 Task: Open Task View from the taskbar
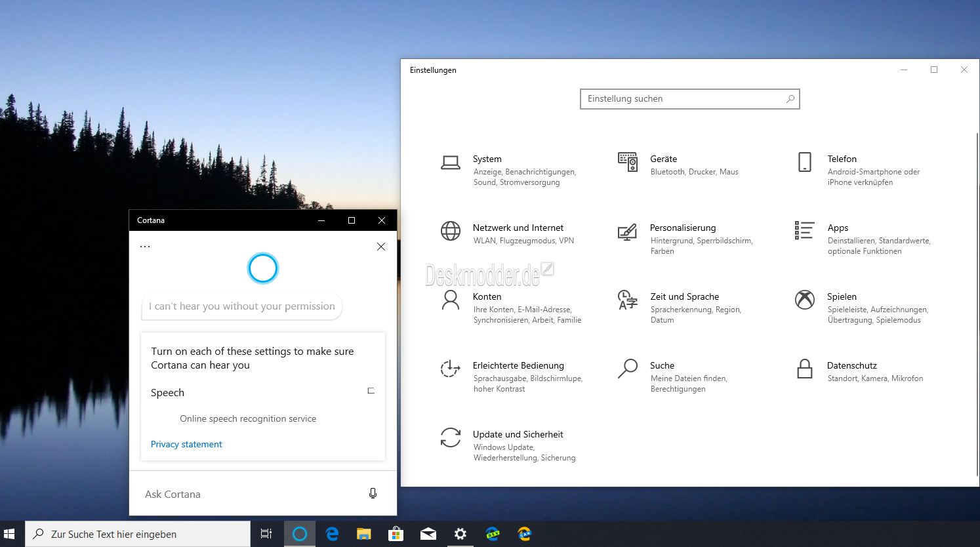[x=266, y=534]
